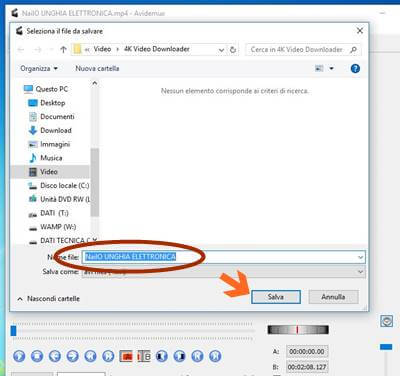Click the forward navigation arrow
The image size is (400, 376).
pyautogui.click(x=38, y=50)
